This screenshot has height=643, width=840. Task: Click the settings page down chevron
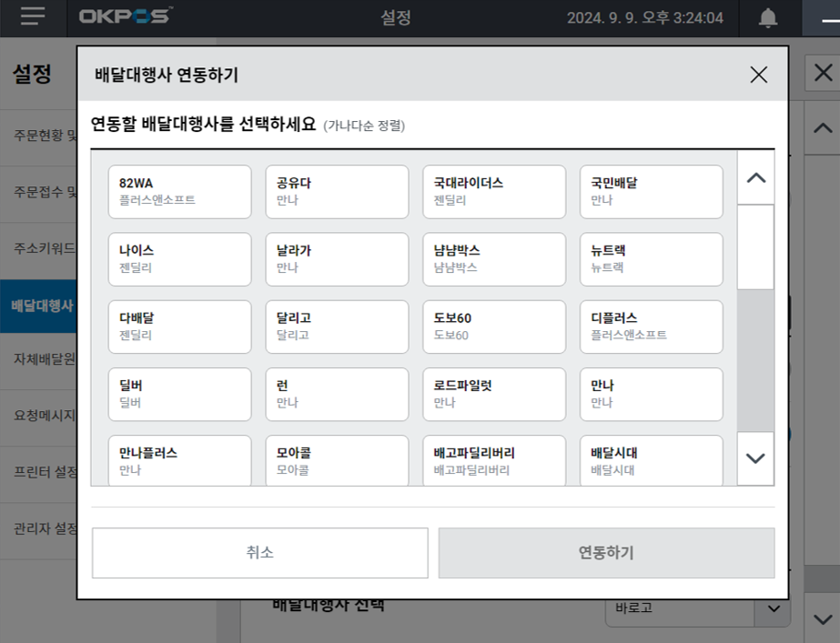pos(822,619)
